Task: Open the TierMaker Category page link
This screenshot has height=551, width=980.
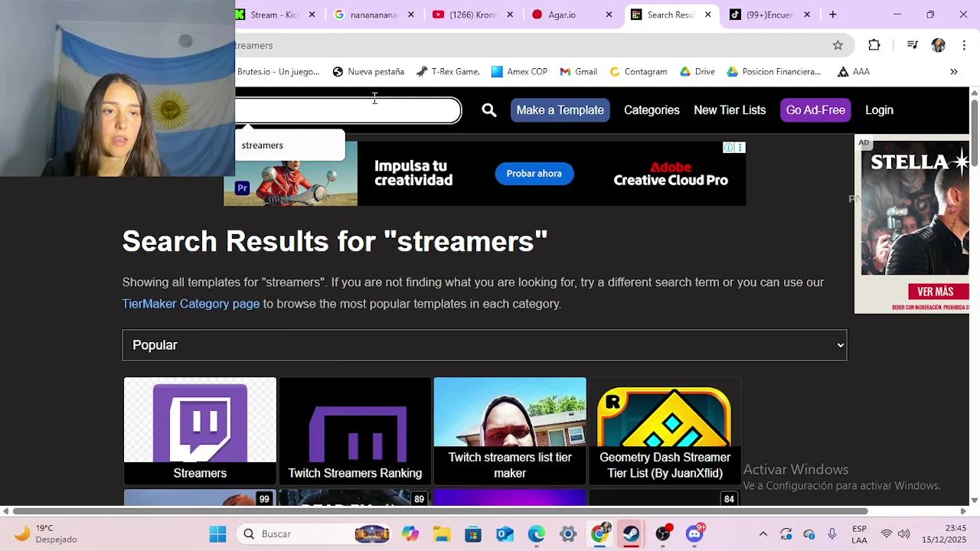Action: [191, 304]
